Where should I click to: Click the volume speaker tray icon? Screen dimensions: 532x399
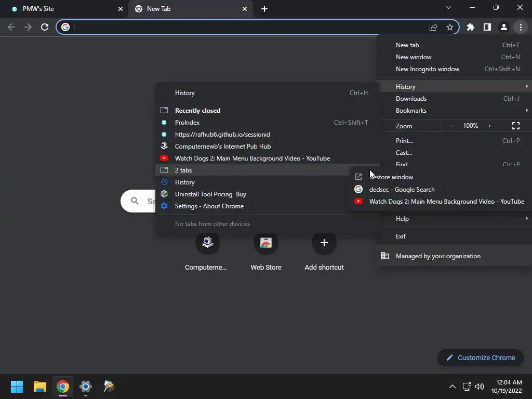pyautogui.click(x=480, y=387)
